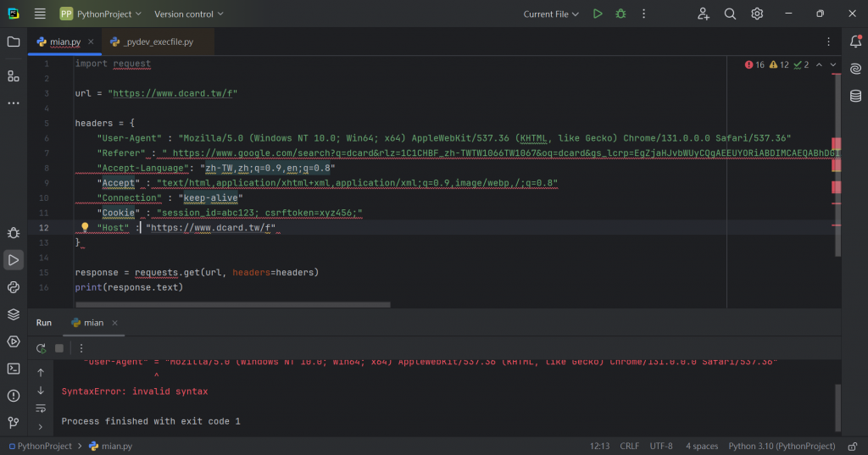Click the typo checks indicator 2
This screenshot has width=868, height=455.
tap(801, 64)
